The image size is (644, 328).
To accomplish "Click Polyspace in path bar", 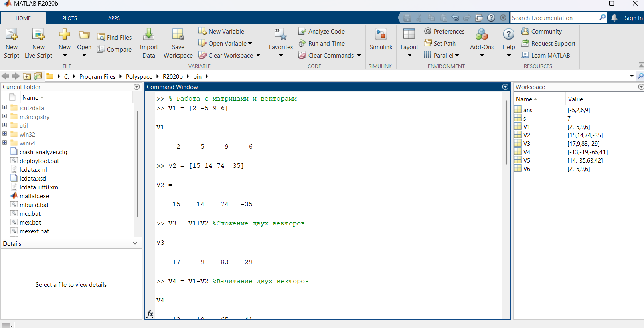I will [x=139, y=76].
